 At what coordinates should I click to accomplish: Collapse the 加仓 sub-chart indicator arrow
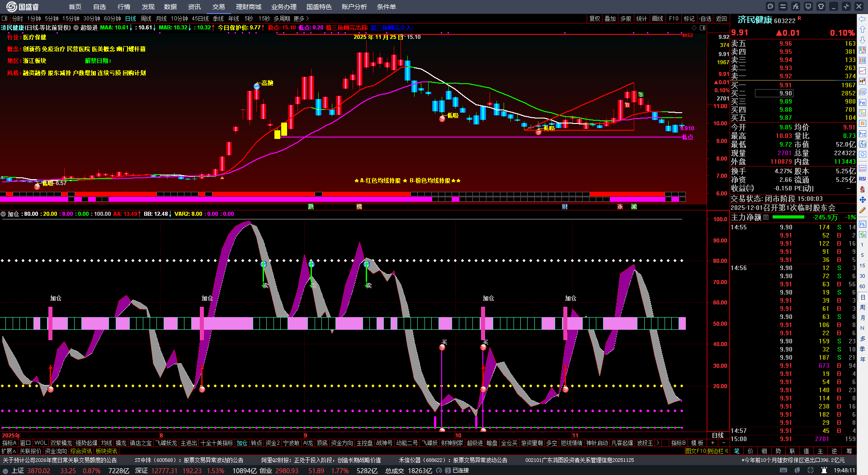point(3,214)
